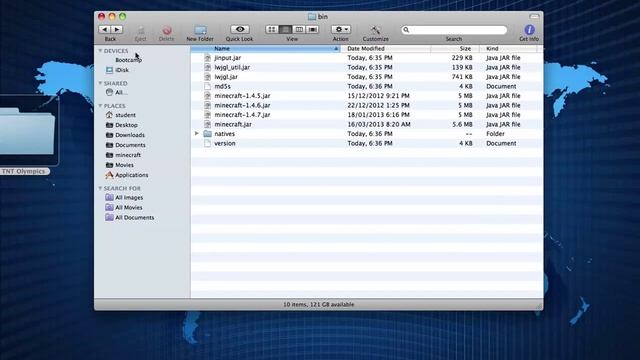The image size is (640, 360).
Task: Collapse the SEARCH FOR sidebar section
Action: pos(100,188)
